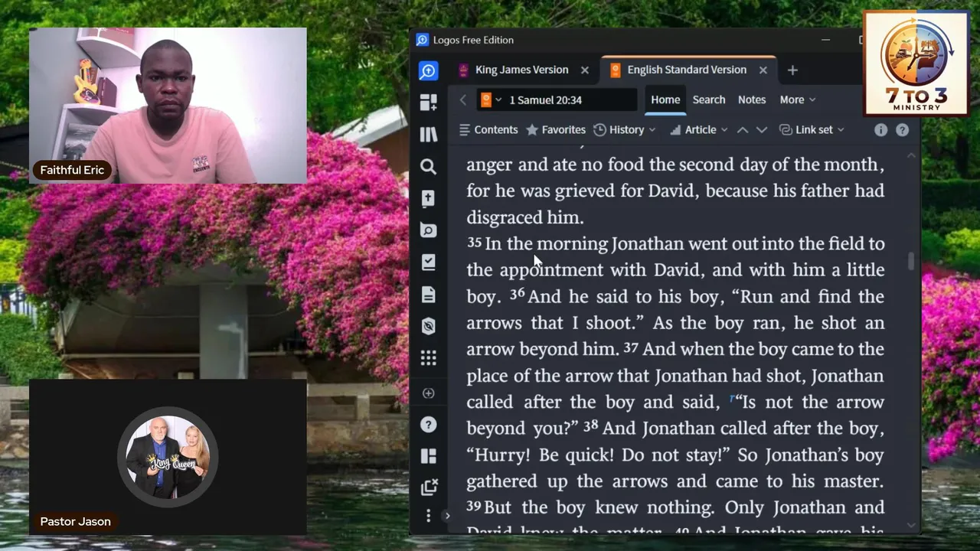The height and width of the screenshot is (551, 980).
Task: Open the sidebar book-with-magnifier search tool icon
Action: click(429, 230)
